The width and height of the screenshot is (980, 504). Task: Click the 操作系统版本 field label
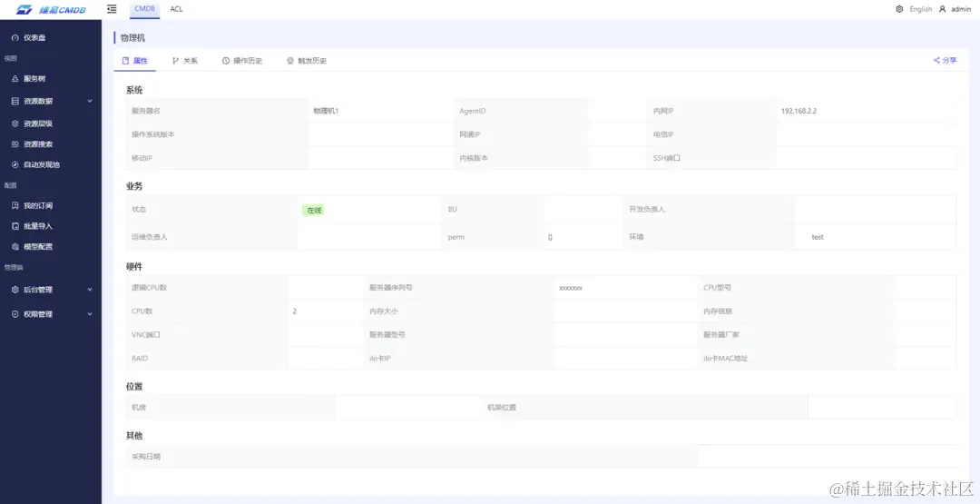pos(153,134)
